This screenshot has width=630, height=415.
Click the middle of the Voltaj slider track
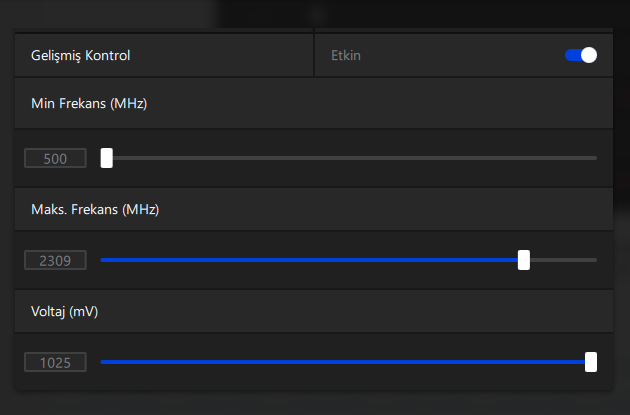point(345,362)
